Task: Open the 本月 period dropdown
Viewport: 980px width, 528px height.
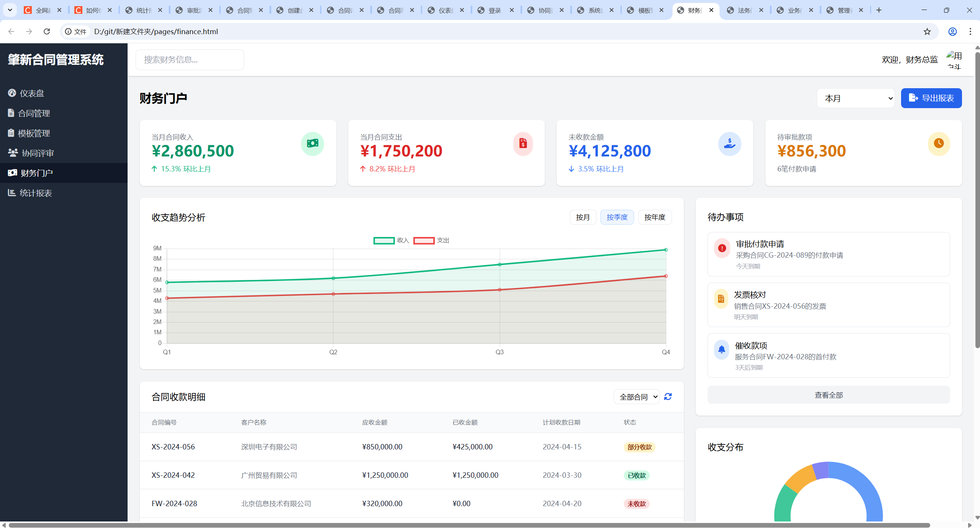Action: pyautogui.click(x=855, y=98)
